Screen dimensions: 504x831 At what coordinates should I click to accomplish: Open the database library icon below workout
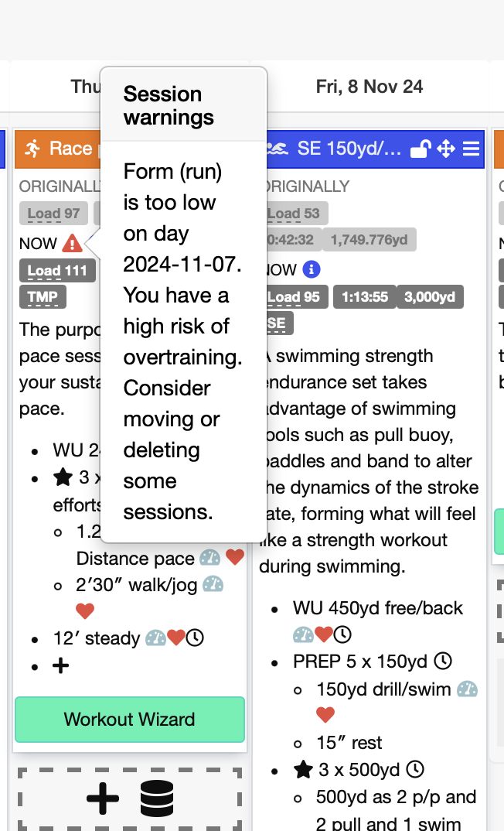[157, 799]
